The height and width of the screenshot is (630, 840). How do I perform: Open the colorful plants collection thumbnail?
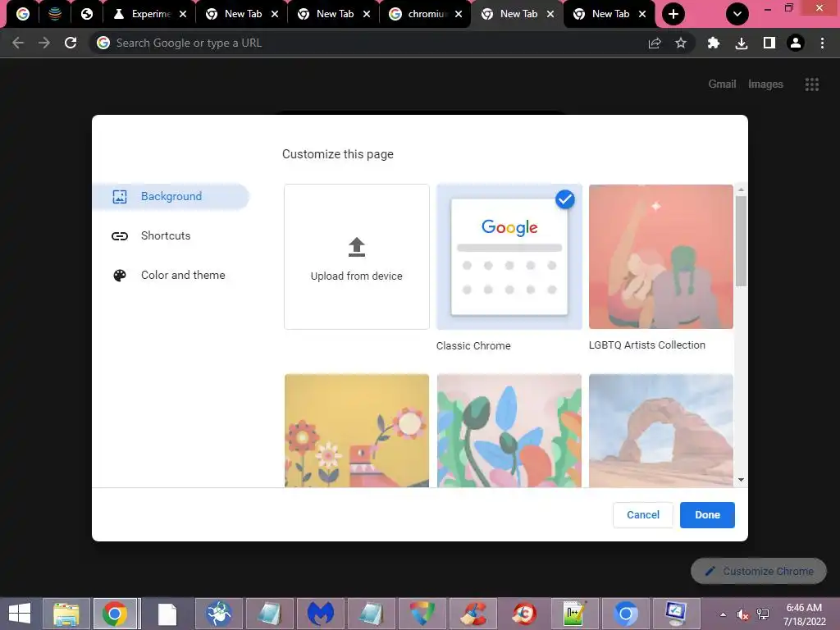click(x=509, y=430)
